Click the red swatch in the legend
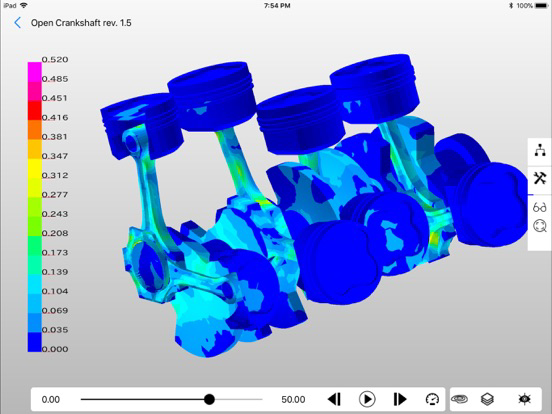The image size is (552, 414). [34, 111]
